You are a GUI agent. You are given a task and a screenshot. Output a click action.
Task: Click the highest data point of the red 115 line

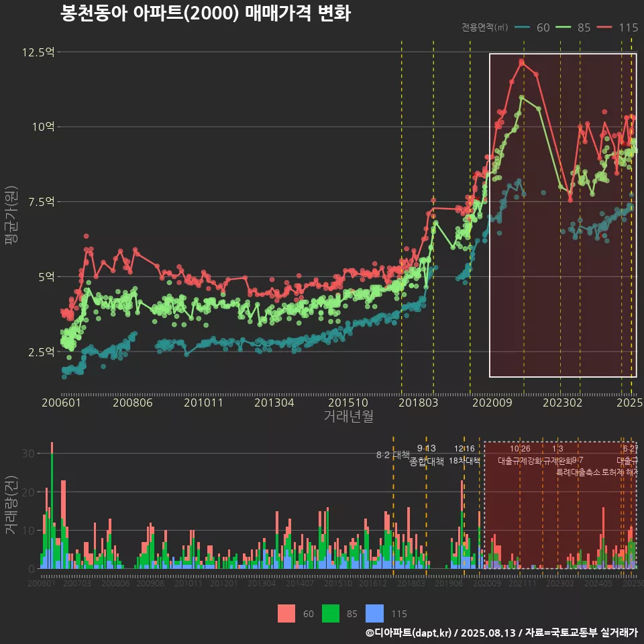coord(522,62)
